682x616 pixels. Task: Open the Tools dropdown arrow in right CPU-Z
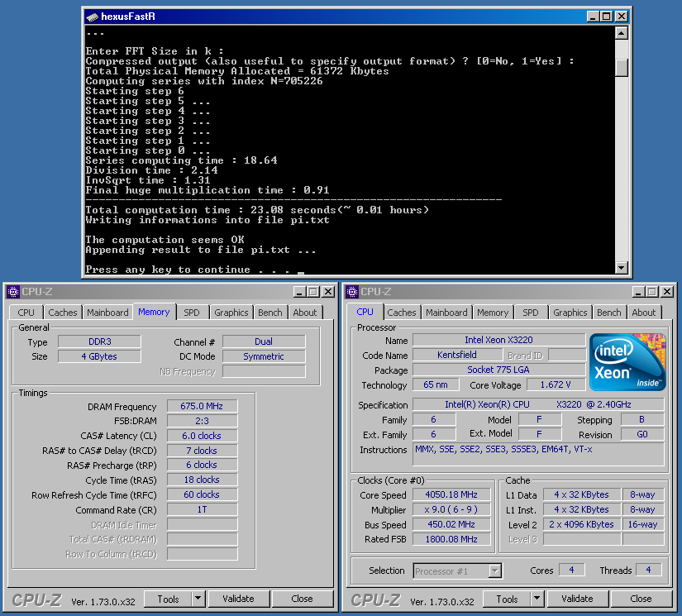point(537,599)
